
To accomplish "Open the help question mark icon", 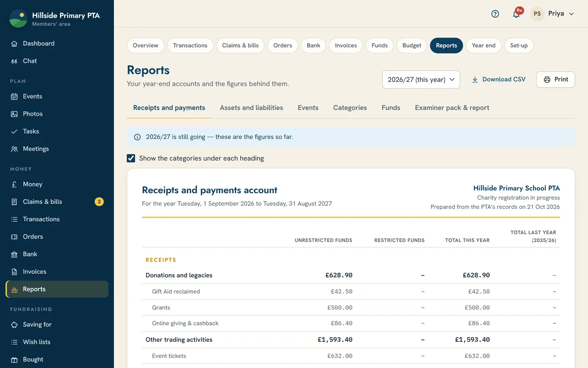I will pos(495,14).
